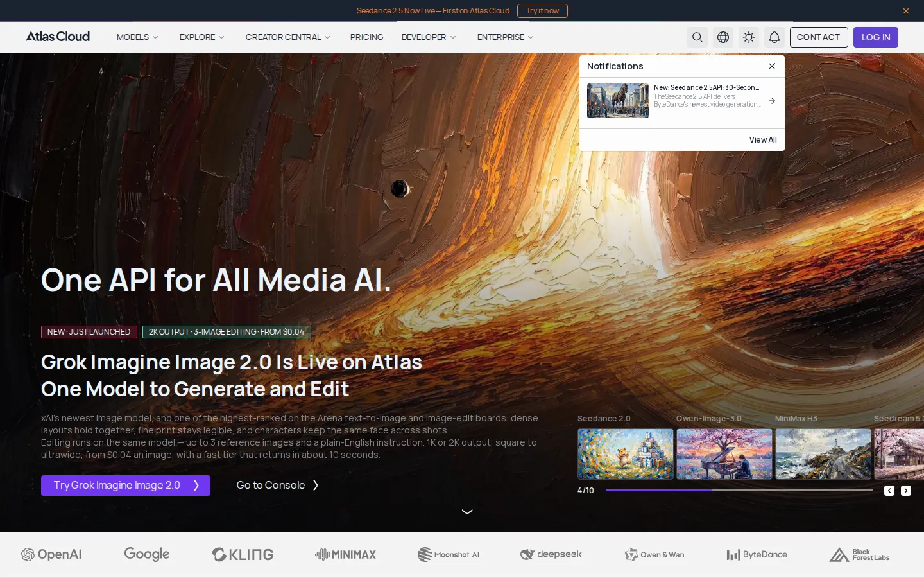Expand the DEVELOPER dropdown menu
This screenshot has width=924, height=578.
click(429, 37)
